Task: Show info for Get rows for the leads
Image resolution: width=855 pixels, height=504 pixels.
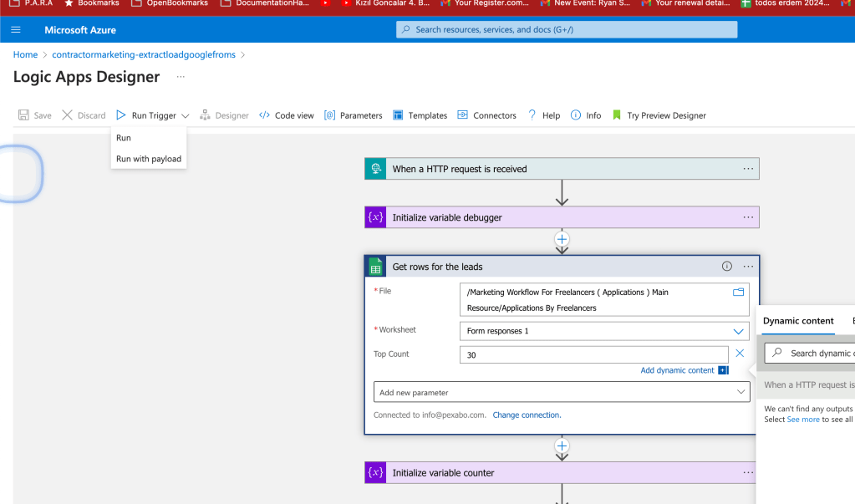Action: 727,266
